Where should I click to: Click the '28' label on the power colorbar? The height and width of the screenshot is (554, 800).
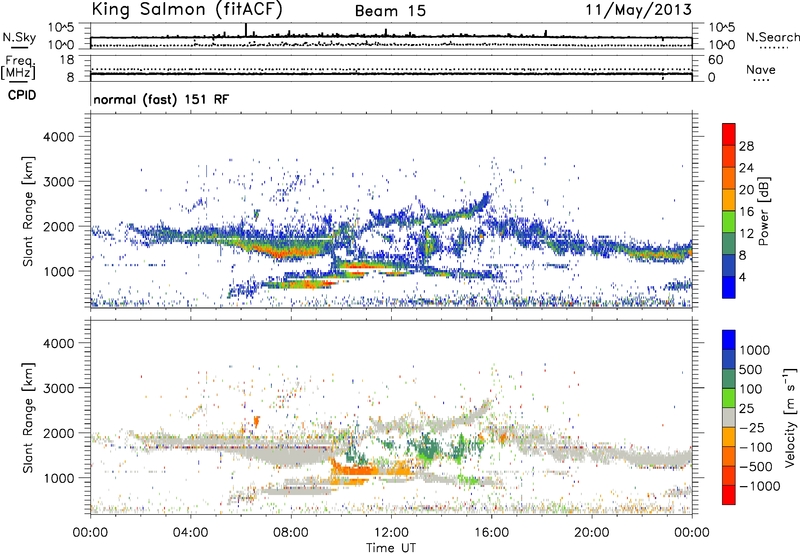[746, 146]
